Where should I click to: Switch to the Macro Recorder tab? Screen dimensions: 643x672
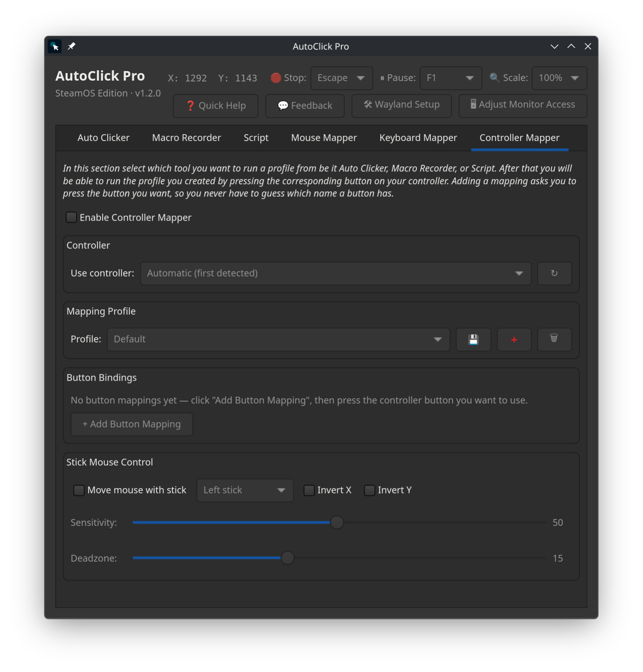pyautogui.click(x=186, y=138)
